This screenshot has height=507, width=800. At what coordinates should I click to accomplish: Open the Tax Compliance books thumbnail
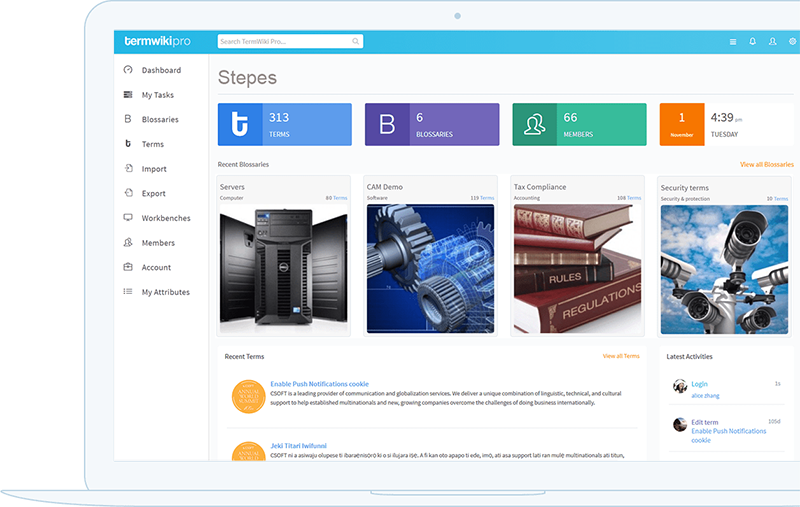pos(577,269)
